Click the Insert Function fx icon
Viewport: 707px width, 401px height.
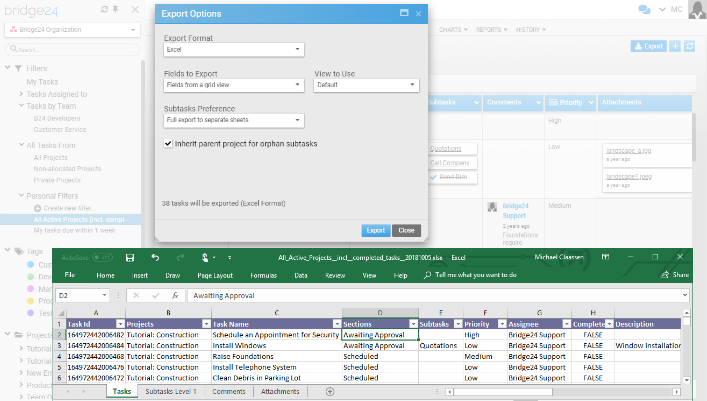pos(175,295)
